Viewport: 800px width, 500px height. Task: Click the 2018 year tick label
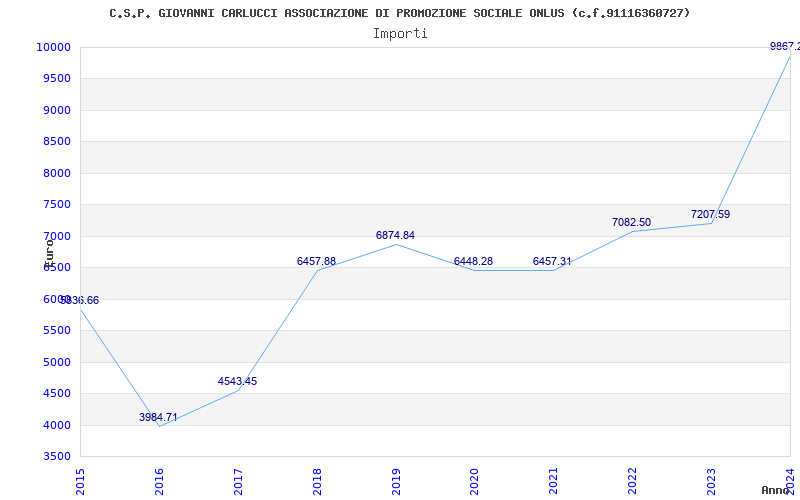pyautogui.click(x=318, y=480)
